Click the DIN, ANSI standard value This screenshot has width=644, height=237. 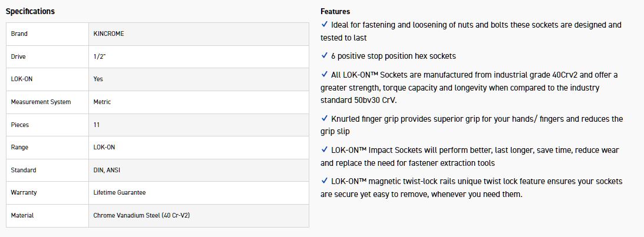coord(107,170)
